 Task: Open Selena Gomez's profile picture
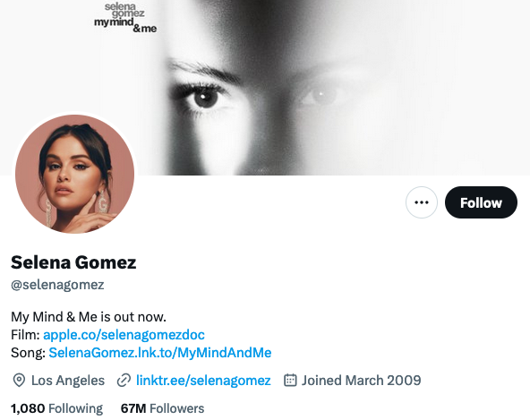point(74,174)
